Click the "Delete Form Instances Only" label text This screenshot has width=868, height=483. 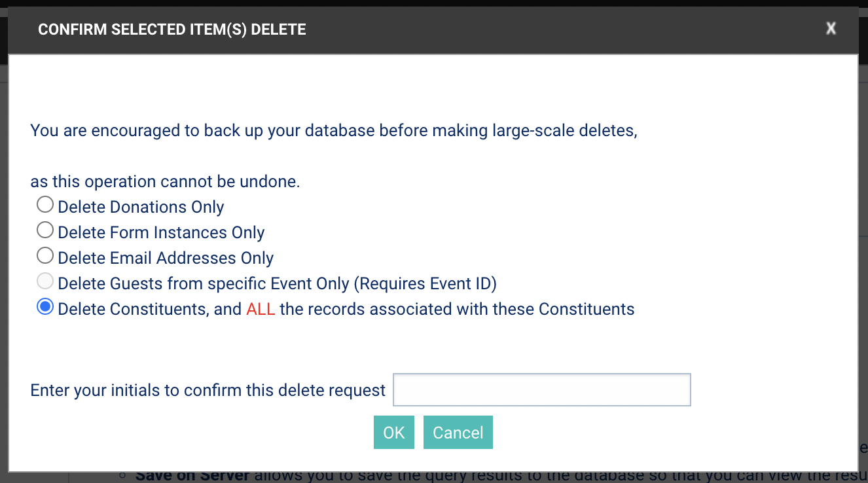coord(161,232)
